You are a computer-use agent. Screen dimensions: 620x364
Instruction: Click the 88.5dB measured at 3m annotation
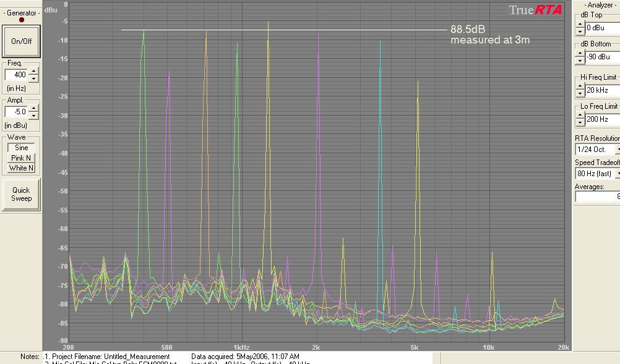(x=490, y=35)
